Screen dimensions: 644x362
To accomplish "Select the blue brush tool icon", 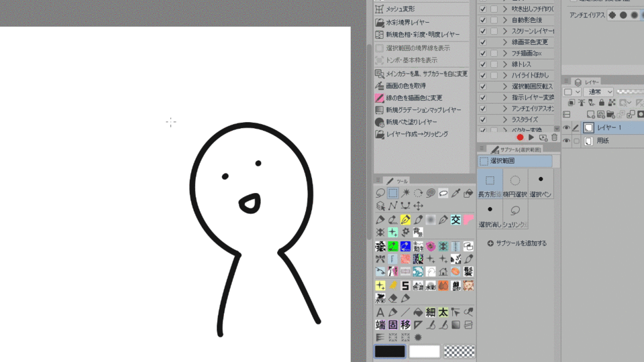I will point(405,246).
